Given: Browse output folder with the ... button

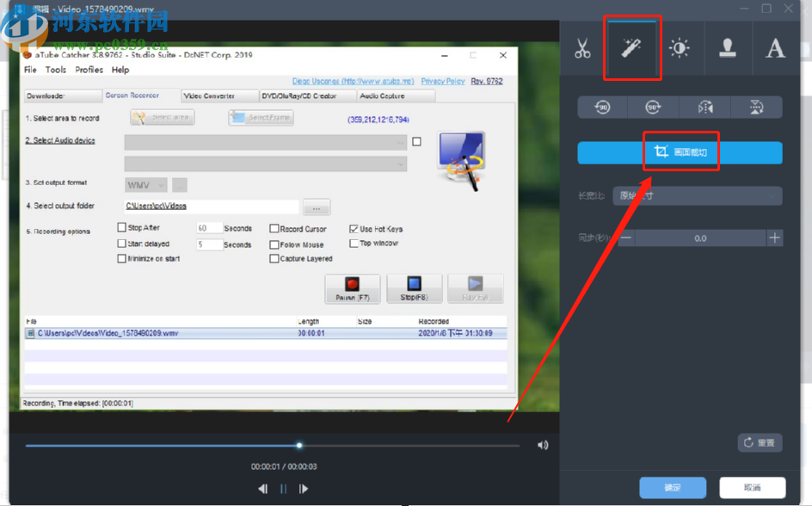Looking at the screenshot, I should tap(317, 207).
